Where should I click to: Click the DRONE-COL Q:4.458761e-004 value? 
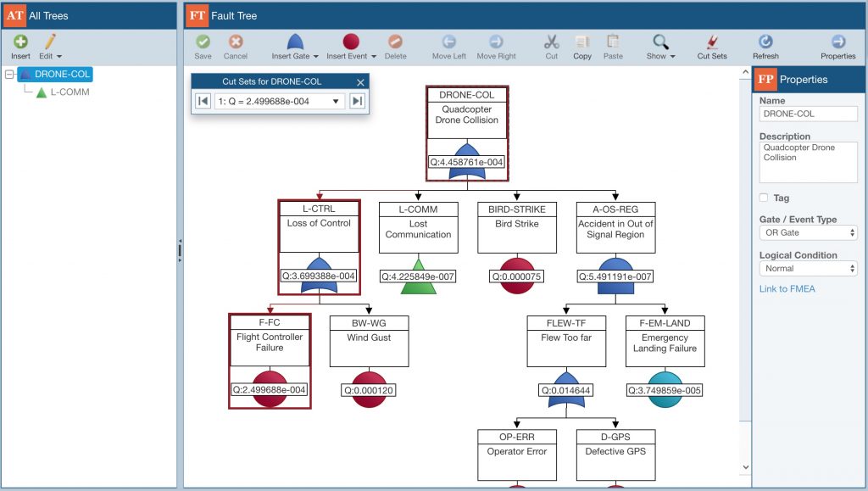pos(467,162)
